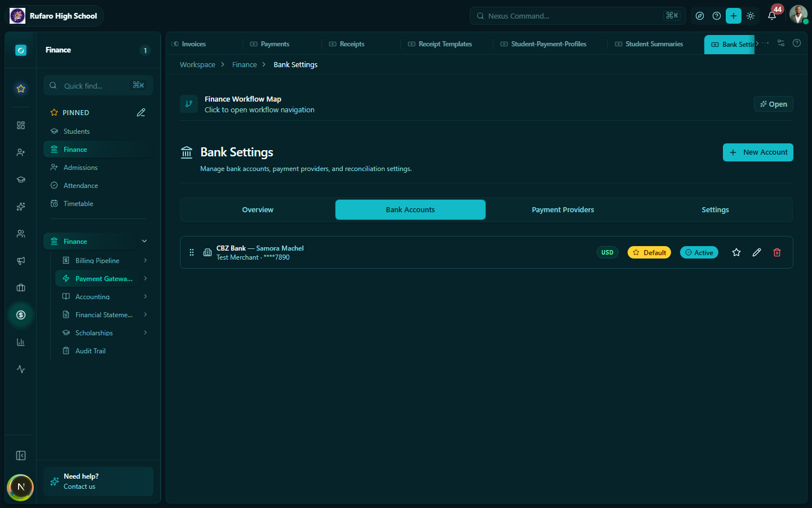
Task: Collapse sidebar using the panel toggle icon
Action: pyautogui.click(x=21, y=456)
